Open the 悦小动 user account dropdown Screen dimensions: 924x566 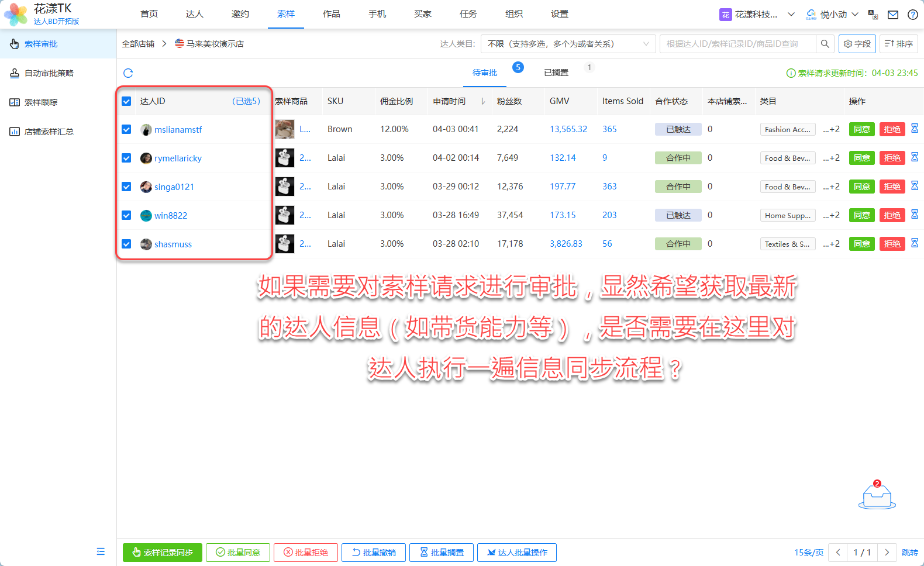[x=833, y=15]
